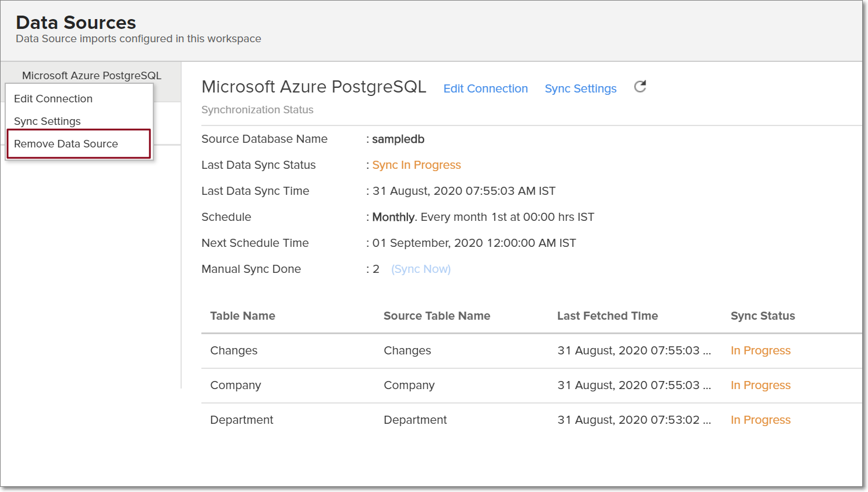Click the Sync In Progress status text

pyautogui.click(x=416, y=165)
